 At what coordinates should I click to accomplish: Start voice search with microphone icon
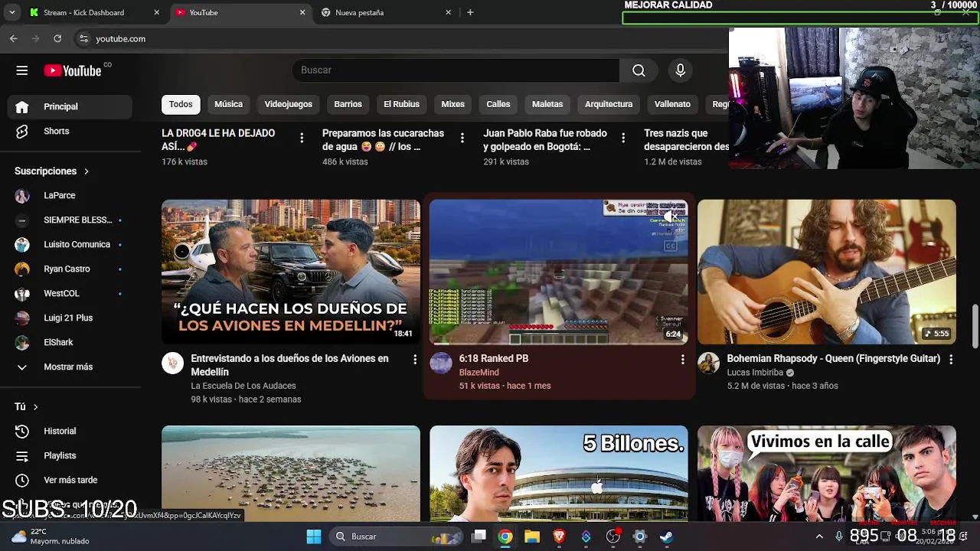(680, 70)
